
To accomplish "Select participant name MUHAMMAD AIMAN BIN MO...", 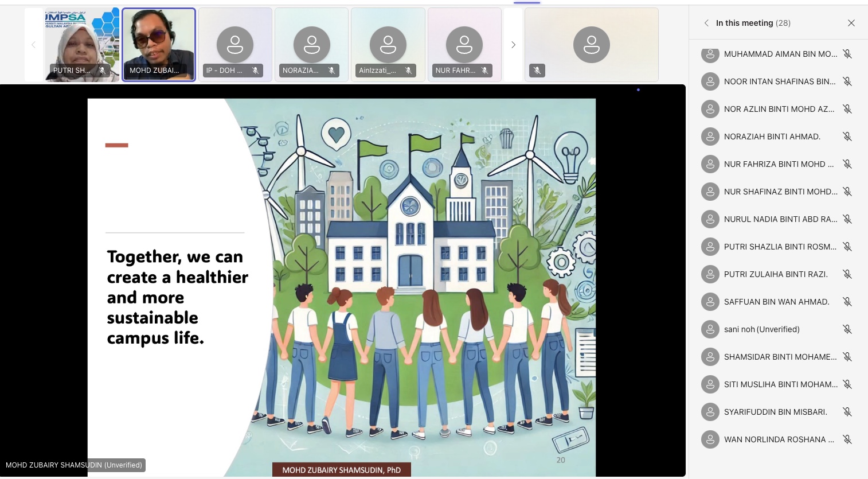I will [x=781, y=54].
